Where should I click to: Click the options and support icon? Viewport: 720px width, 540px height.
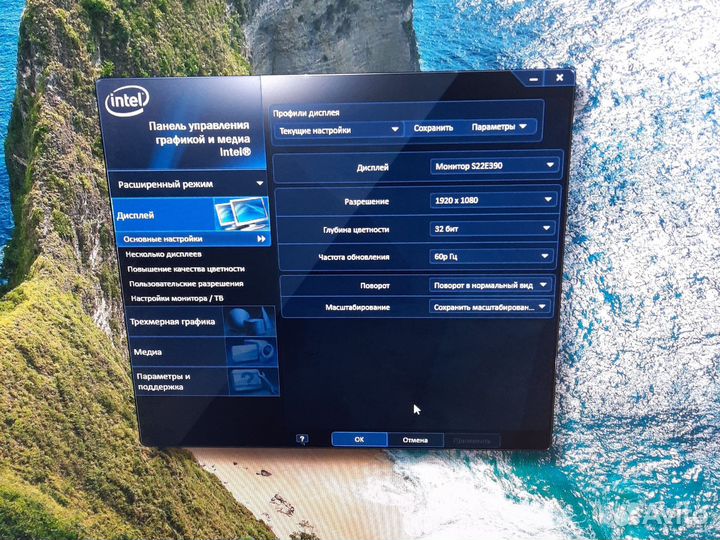coord(254,381)
